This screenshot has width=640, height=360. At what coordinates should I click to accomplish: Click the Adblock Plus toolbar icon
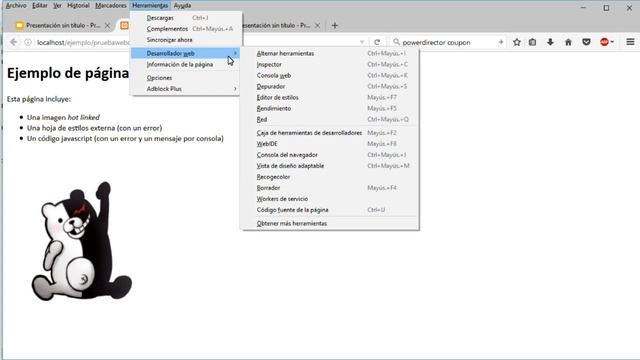604,42
